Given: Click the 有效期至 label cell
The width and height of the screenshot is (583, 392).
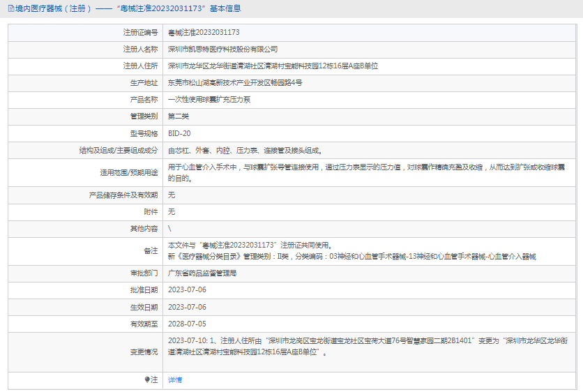Looking at the screenshot, I should [86, 324].
